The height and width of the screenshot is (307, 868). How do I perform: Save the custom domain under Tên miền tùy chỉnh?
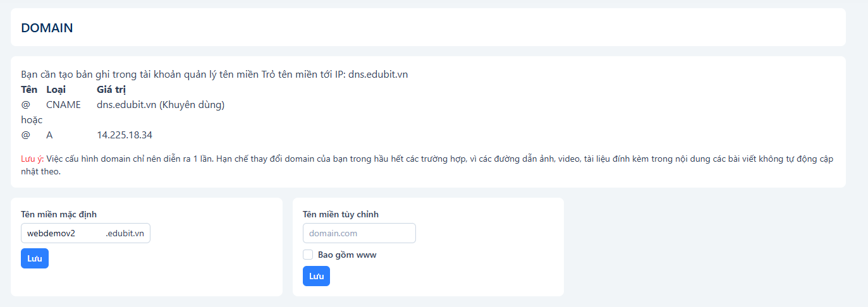pos(316,276)
